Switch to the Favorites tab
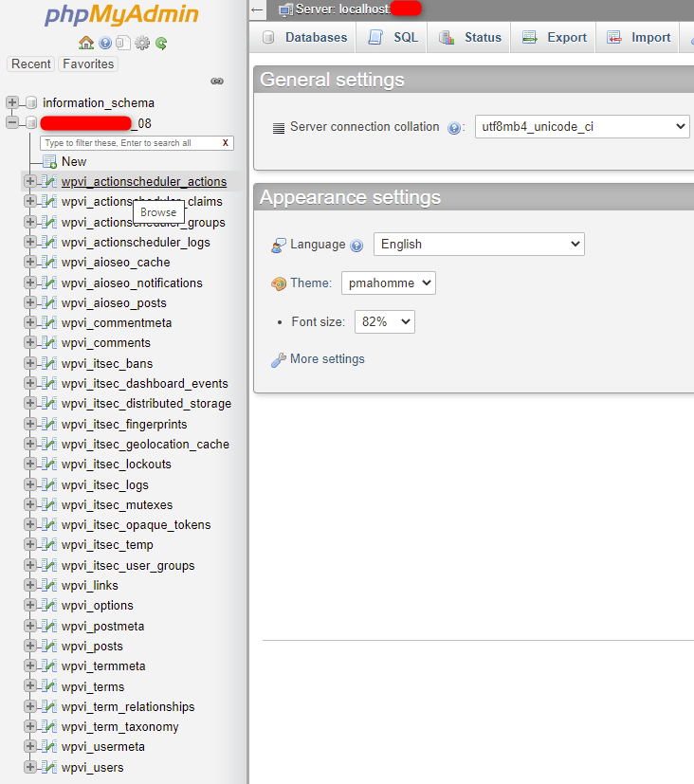The image size is (694, 784). click(x=88, y=64)
